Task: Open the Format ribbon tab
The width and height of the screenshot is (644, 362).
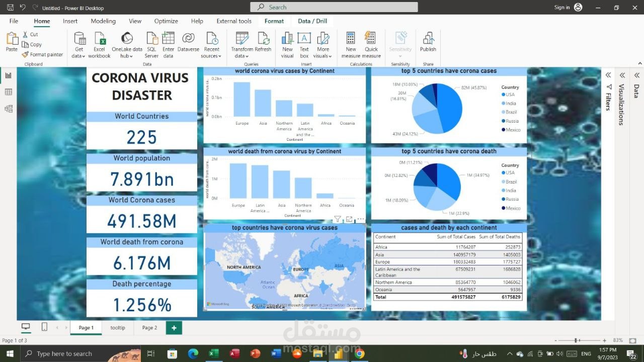Action: pyautogui.click(x=274, y=21)
